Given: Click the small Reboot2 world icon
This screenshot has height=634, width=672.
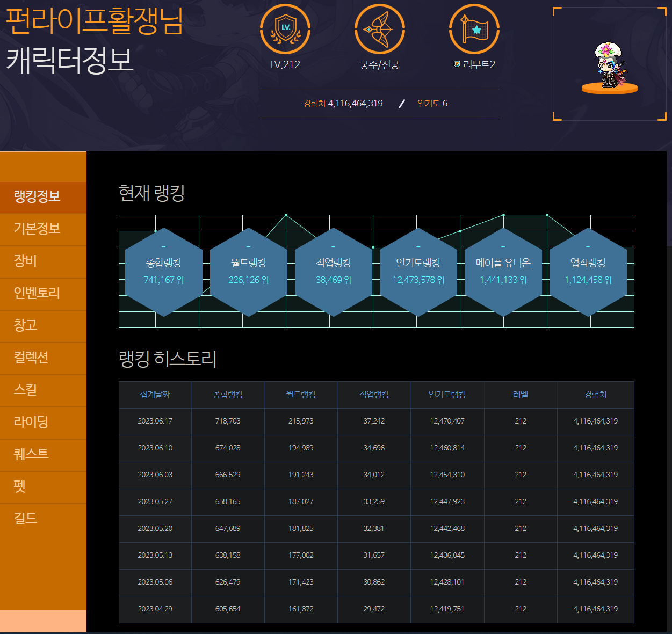Looking at the screenshot, I should [x=457, y=64].
